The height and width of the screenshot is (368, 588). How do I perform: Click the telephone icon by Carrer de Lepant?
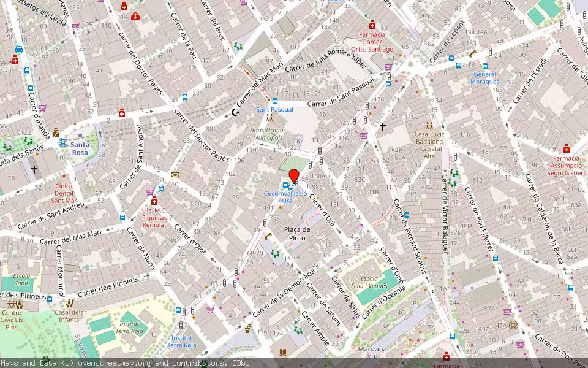point(472,54)
